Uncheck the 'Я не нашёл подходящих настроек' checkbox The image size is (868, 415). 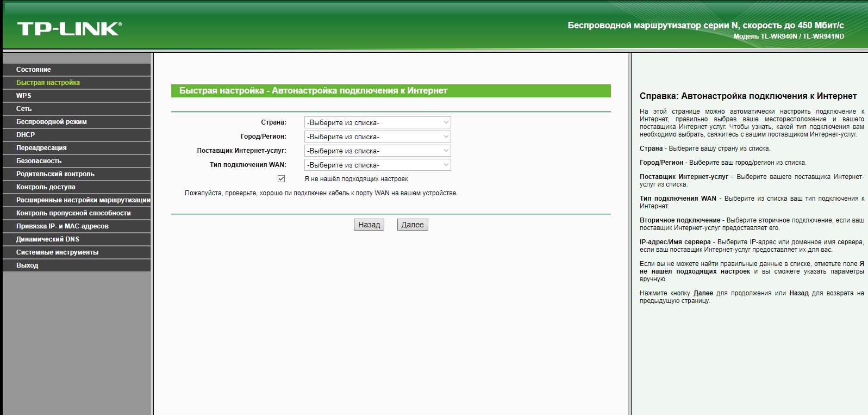pyautogui.click(x=281, y=179)
